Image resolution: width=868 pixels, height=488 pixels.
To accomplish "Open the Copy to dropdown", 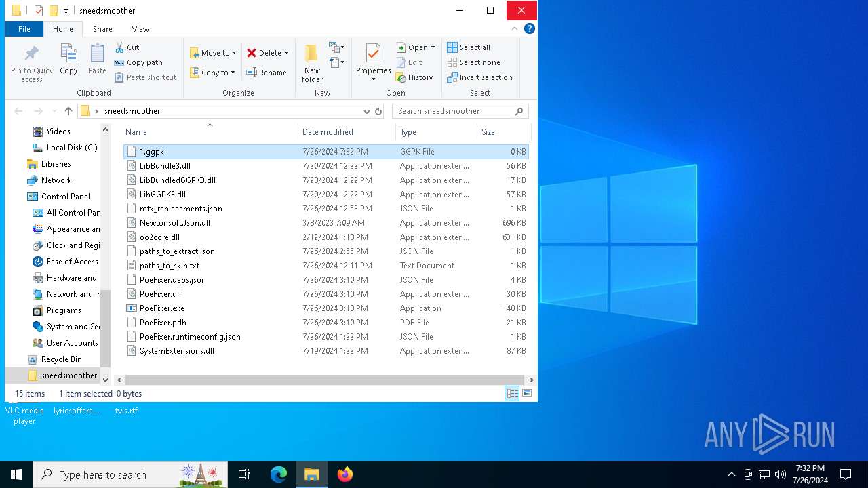I will coord(212,73).
